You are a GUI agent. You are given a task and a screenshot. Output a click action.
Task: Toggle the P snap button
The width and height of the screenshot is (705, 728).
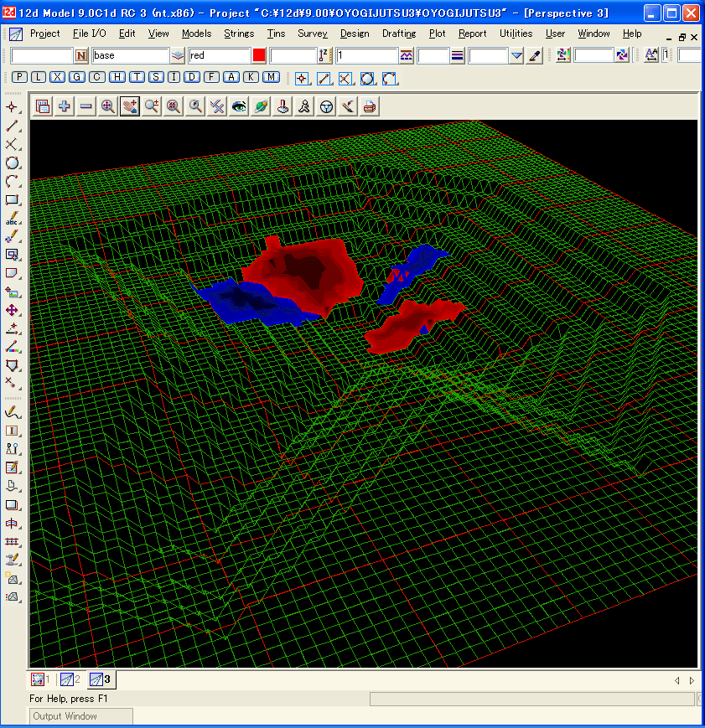(19, 77)
